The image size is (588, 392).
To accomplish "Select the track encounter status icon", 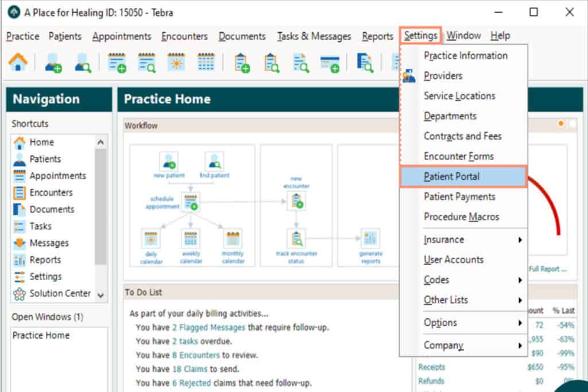I will click(x=296, y=237).
